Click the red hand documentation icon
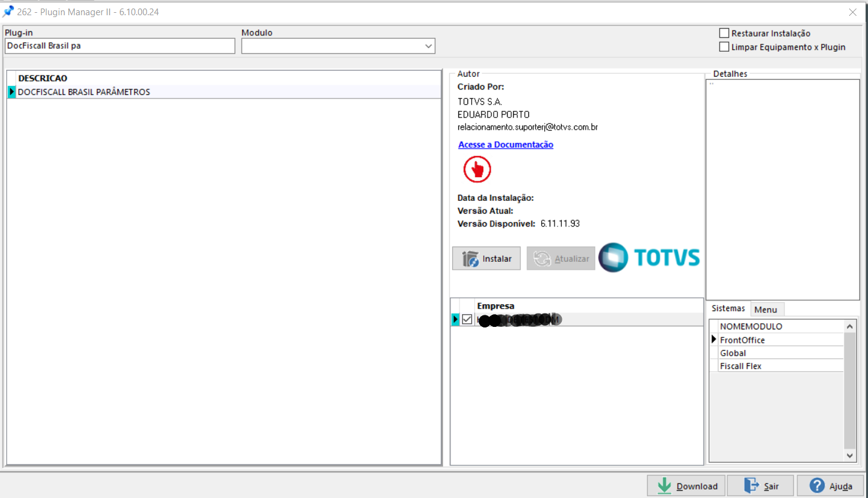The width and height of the screenshot is (868, 498). point(477,169)
